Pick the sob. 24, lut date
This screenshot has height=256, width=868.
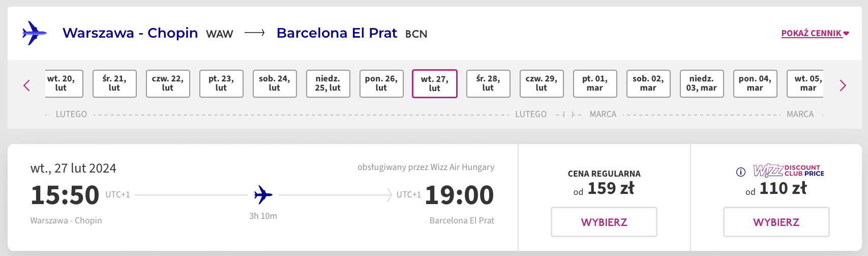275,83
